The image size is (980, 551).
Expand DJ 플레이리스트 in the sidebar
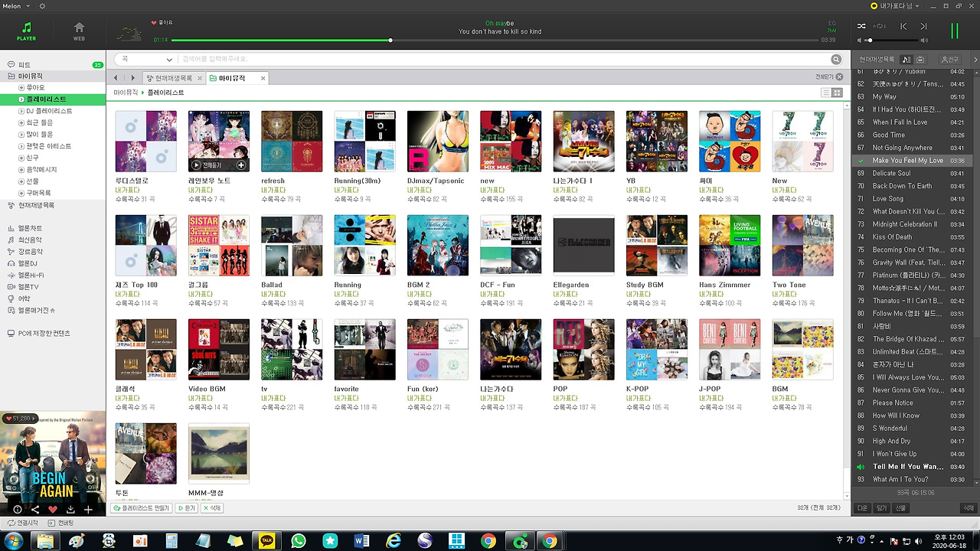21,111
